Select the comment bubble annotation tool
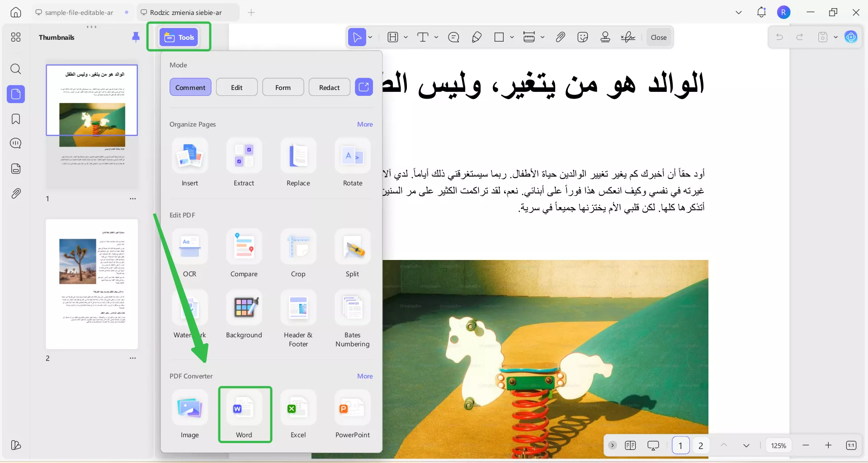The image size is (868, 463). point(454,37)
